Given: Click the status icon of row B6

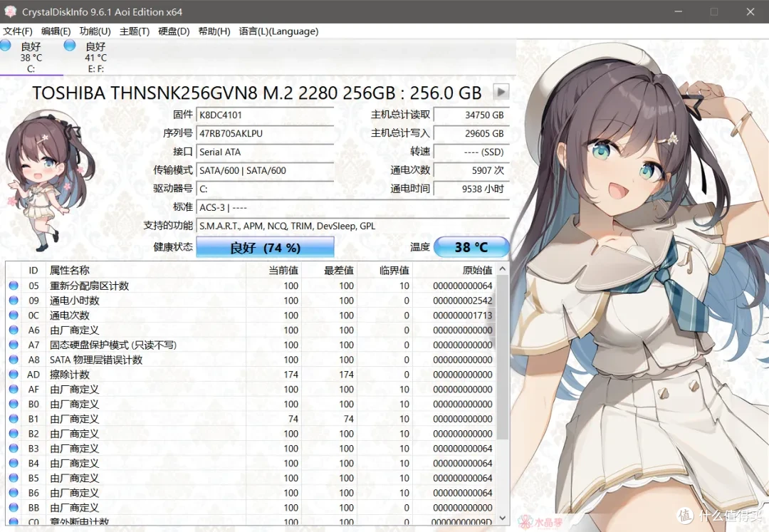Looking at the screenshot, I should click(14, 493).
